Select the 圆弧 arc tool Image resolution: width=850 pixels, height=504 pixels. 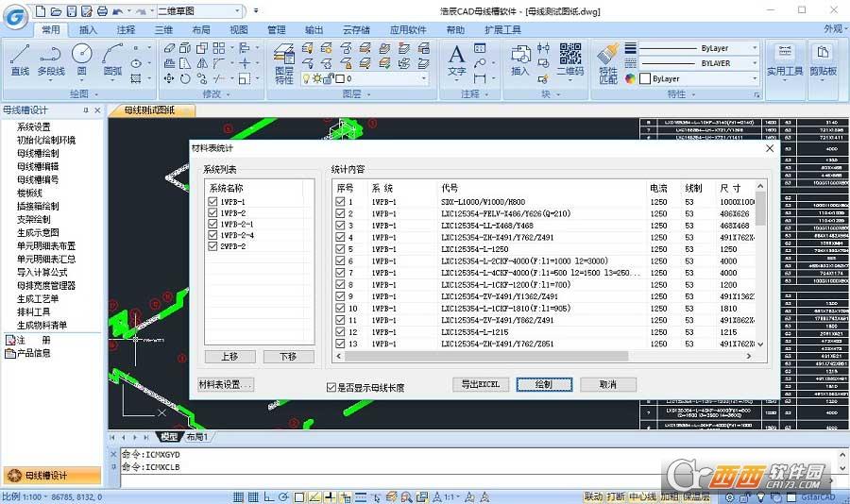tap(112, 60)
